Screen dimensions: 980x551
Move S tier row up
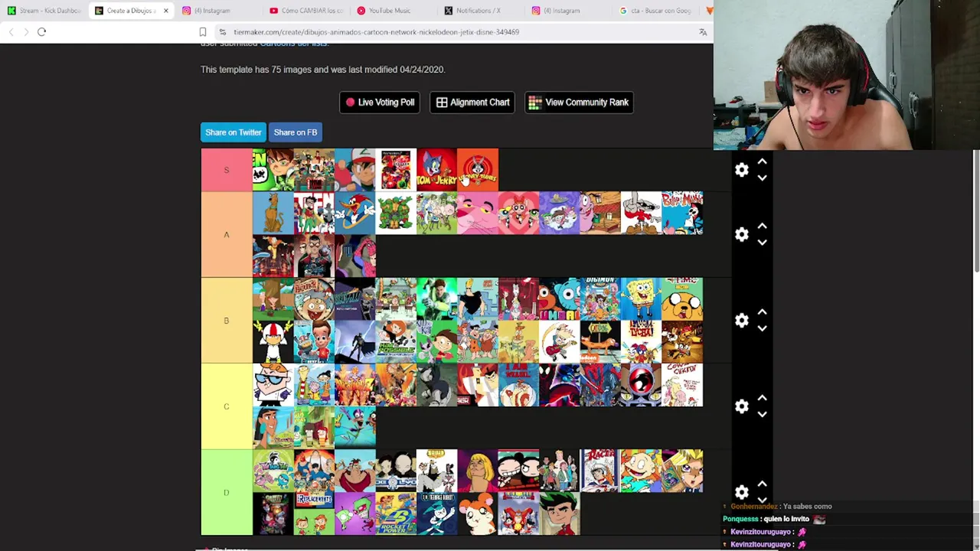point(762,162)
